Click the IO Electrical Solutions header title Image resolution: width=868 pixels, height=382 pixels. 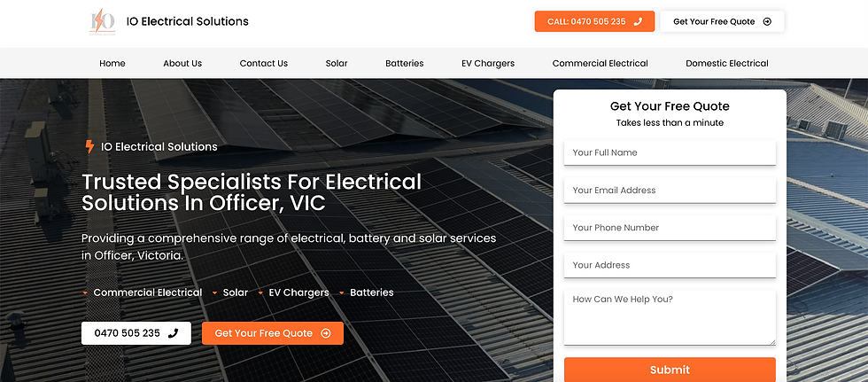coord(188,21)
